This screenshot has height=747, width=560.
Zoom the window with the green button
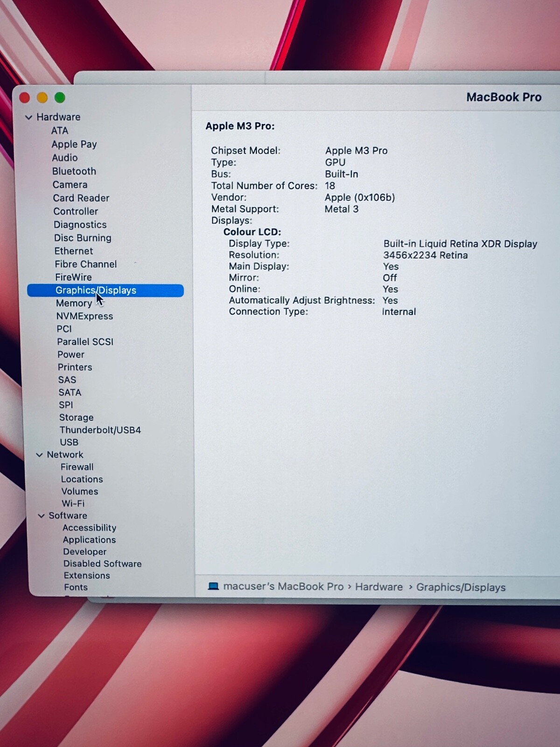(60, 98)
